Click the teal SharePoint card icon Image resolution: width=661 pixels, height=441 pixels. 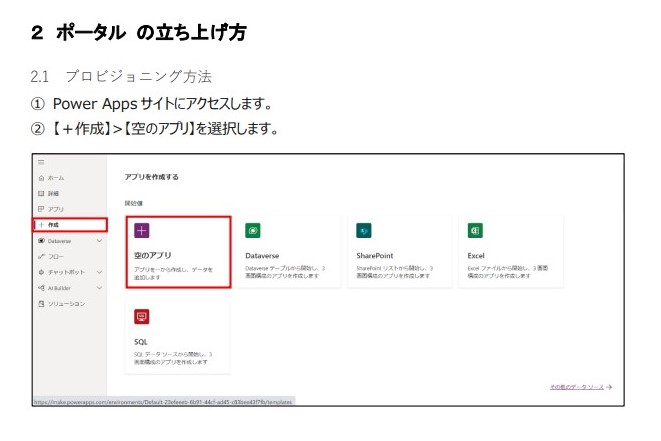[364, 231]
